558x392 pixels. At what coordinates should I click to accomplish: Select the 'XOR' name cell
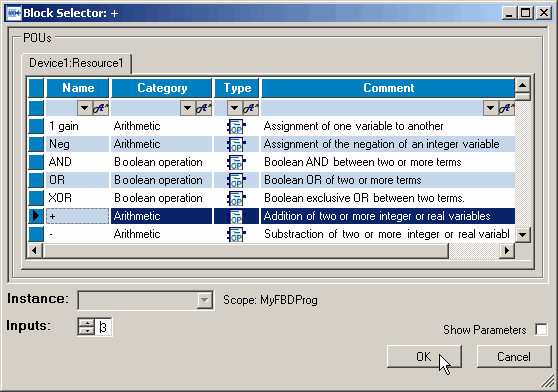pos(78,198)
